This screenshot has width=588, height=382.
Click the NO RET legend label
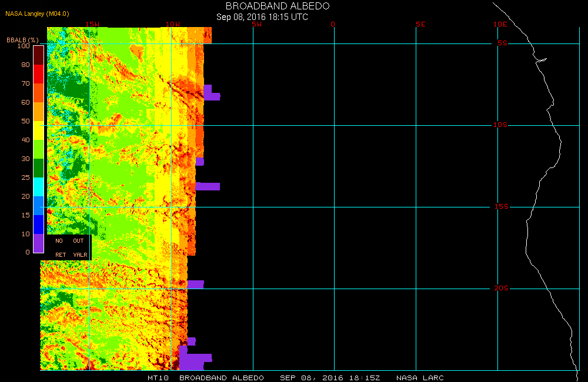(59, 247)
